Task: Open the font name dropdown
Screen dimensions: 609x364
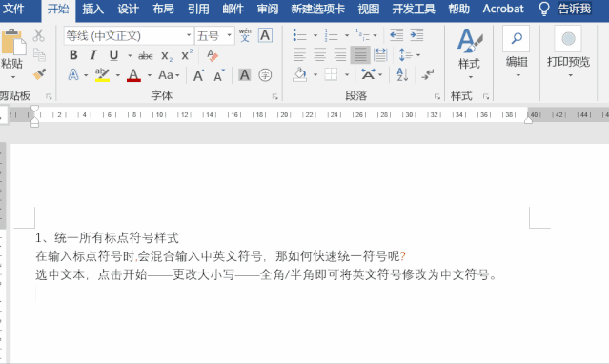Action: (x=189, y=35)
